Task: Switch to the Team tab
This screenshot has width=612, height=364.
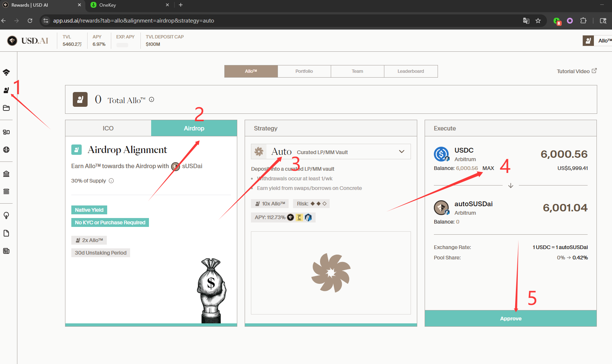Action: tap(357, 71)
